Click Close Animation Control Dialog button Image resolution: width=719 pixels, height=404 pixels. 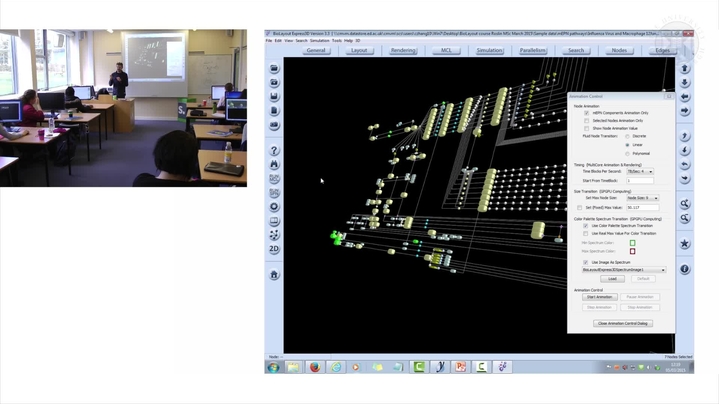click(x=622, y=323)
